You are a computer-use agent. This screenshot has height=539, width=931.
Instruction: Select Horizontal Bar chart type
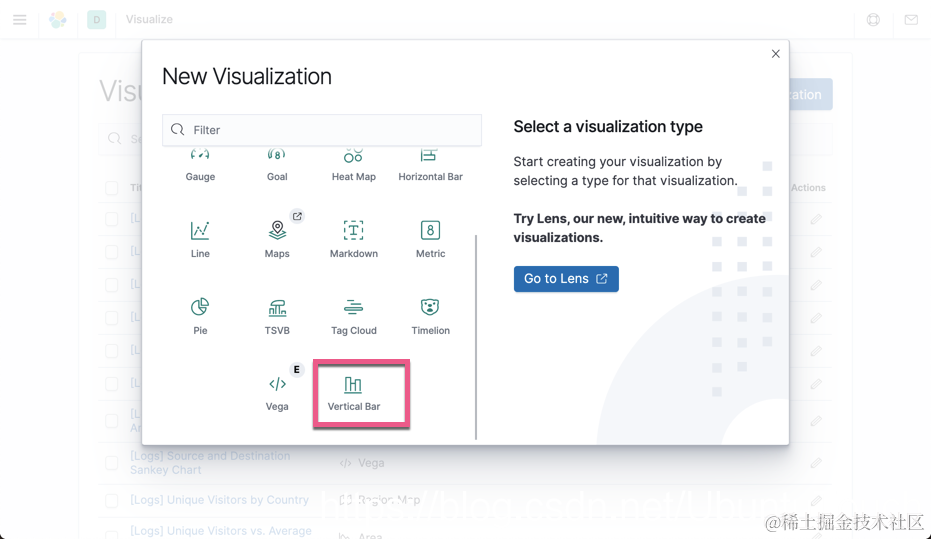pos(430,166)
